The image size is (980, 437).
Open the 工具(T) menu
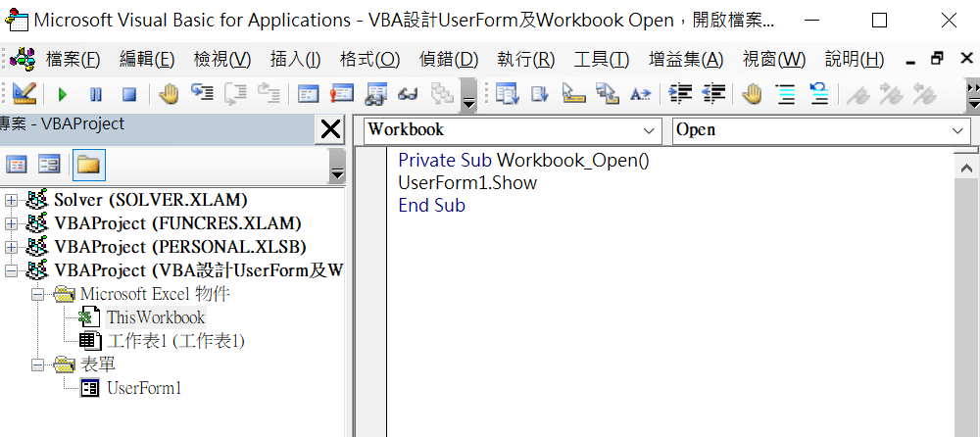click(602, 60)
